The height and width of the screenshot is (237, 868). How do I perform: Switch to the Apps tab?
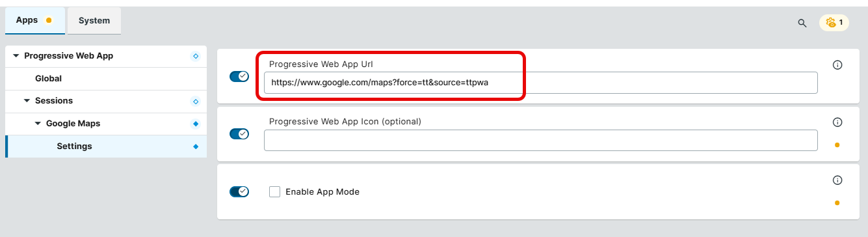tap(34, 21)
